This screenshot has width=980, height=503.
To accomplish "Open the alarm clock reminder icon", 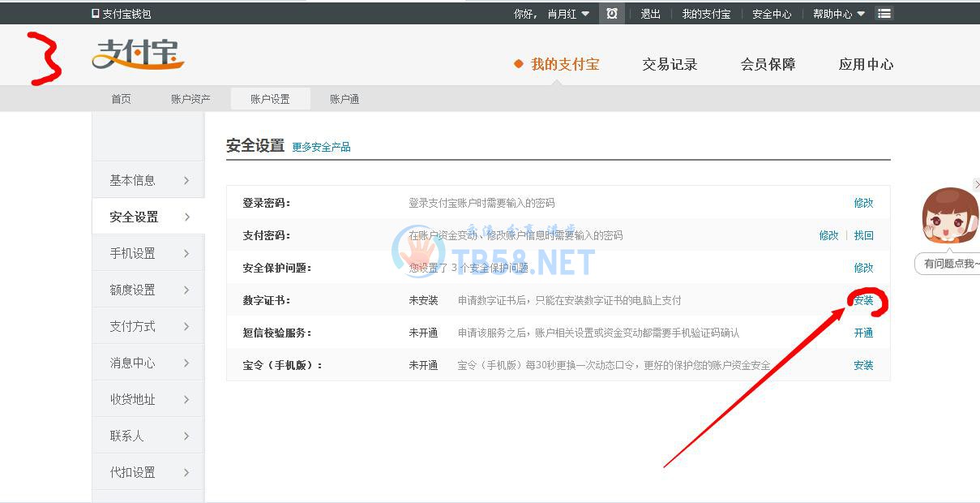I will [x=612, y=14].
